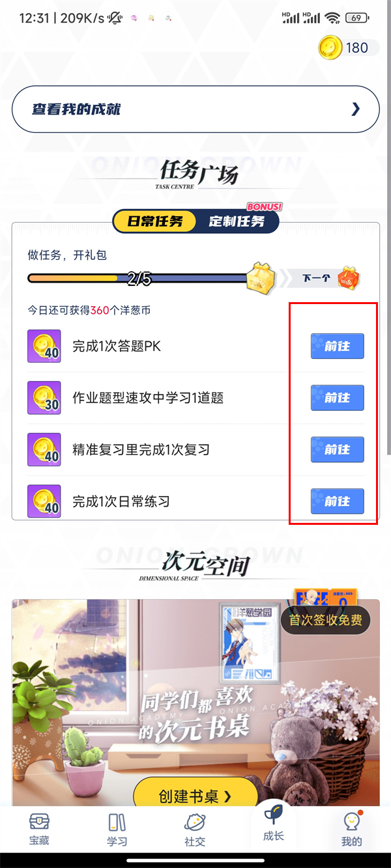
Task: Click 前往 for 完成1次答题PK
Action: [338, 346]
